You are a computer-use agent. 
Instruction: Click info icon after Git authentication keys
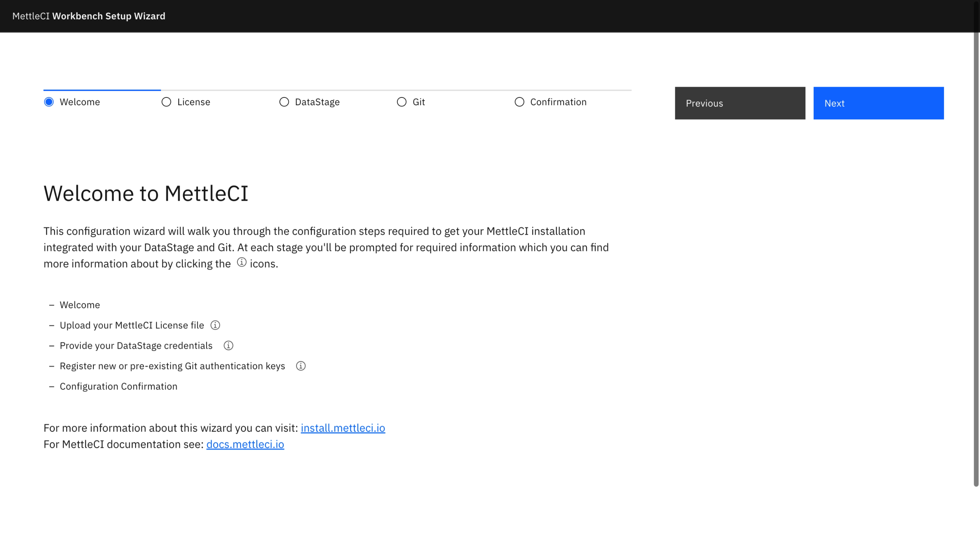pyautogui.click(x=301, y=366)
